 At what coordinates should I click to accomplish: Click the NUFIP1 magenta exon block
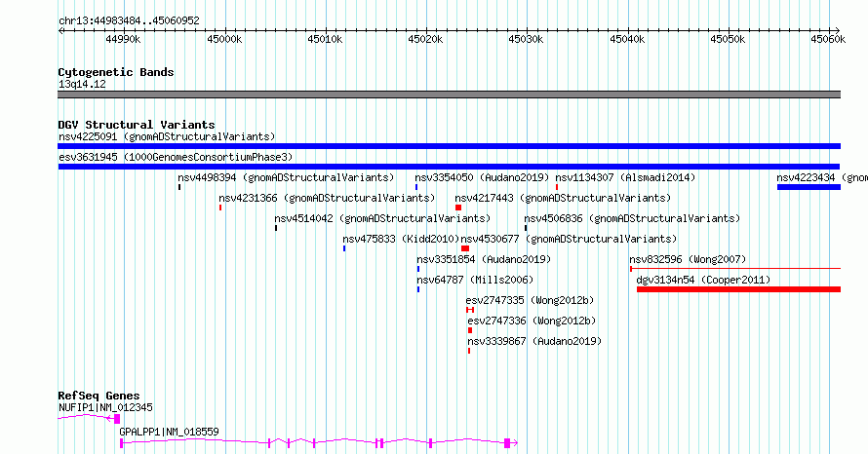point(117,419)
